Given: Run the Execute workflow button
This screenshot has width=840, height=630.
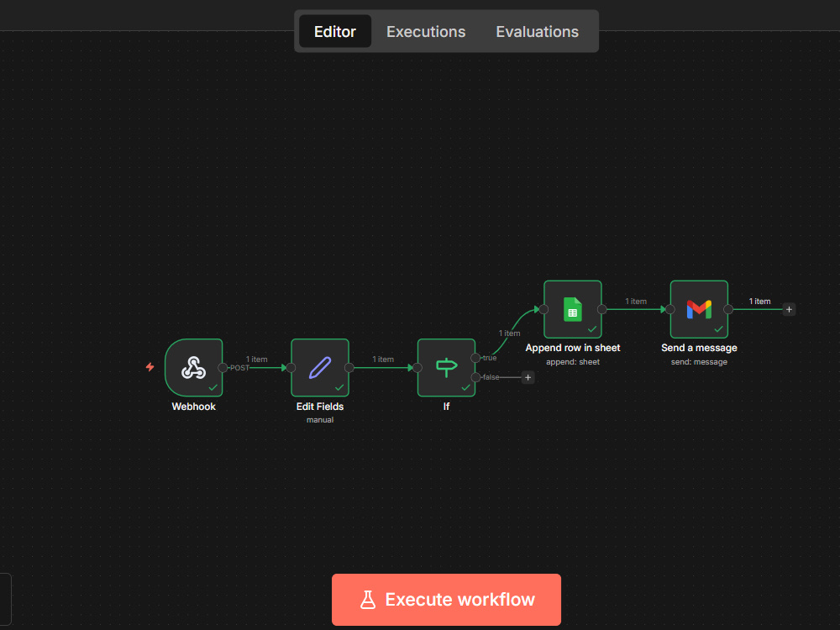Looking at the screenshot, I should tap(446, 600).
